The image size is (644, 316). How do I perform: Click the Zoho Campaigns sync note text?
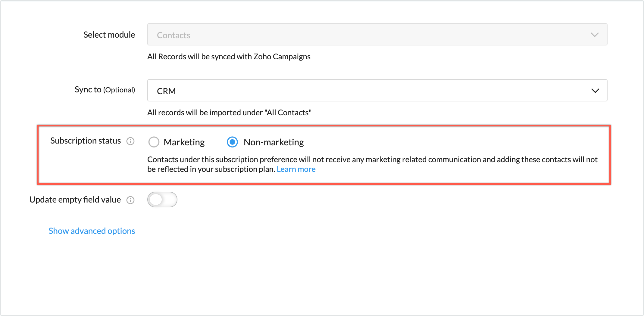(229, 57)
